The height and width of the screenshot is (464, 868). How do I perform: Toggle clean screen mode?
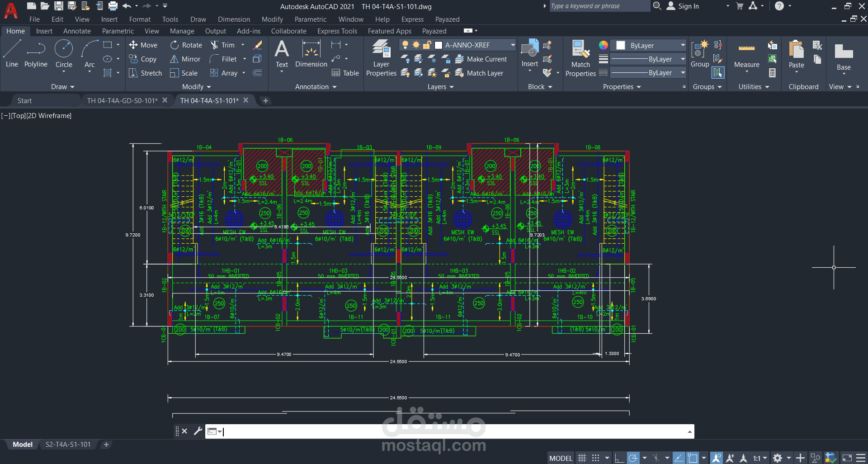pos(847,458)
